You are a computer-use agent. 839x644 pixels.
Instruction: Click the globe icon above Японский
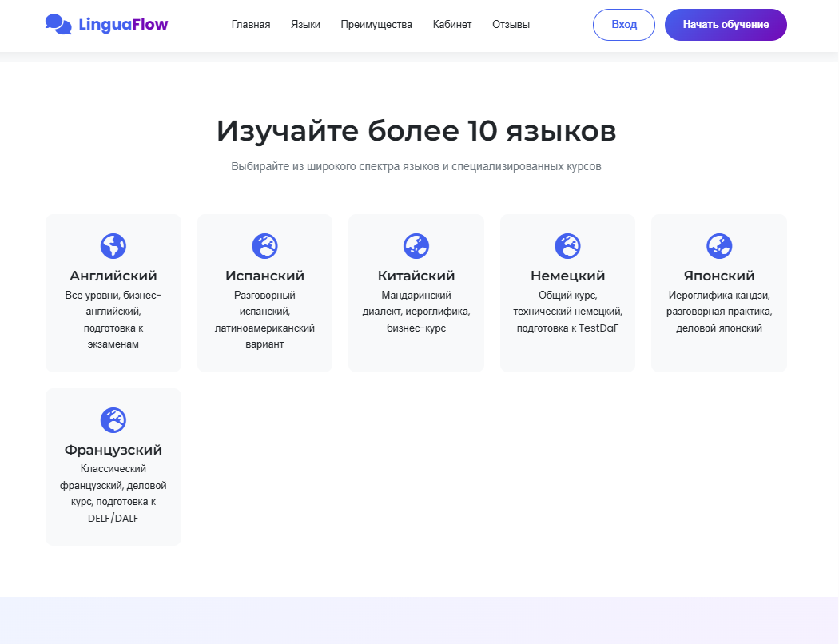pos(719,246)
